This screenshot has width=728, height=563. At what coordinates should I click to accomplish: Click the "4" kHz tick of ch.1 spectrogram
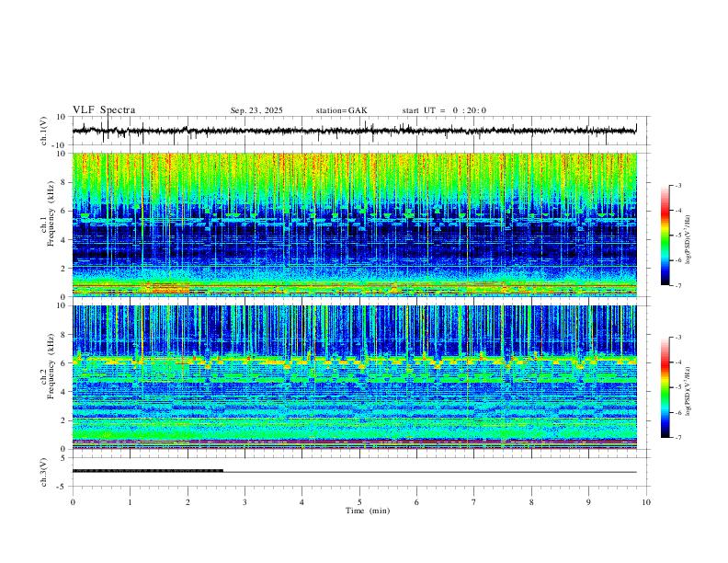pos(64,239)
